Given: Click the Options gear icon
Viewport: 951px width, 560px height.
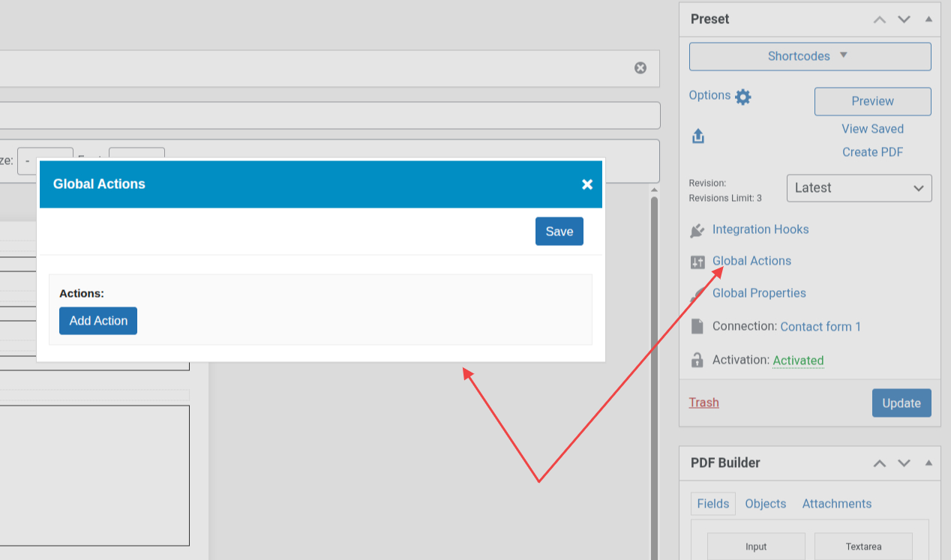Looking at the screenshot, I should (x=742, y=97).
